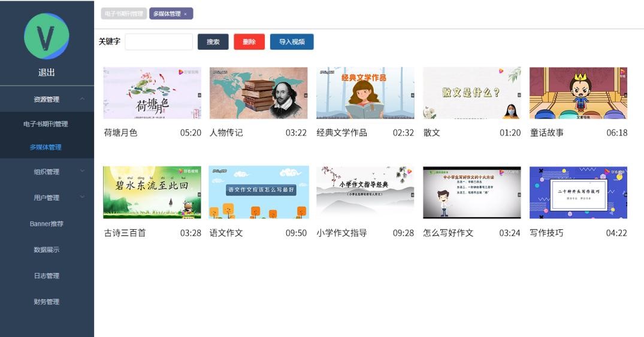Select the 童话故事 video thumbnail
The height and width of the screenshot is (337, 644).
point(578,93)
